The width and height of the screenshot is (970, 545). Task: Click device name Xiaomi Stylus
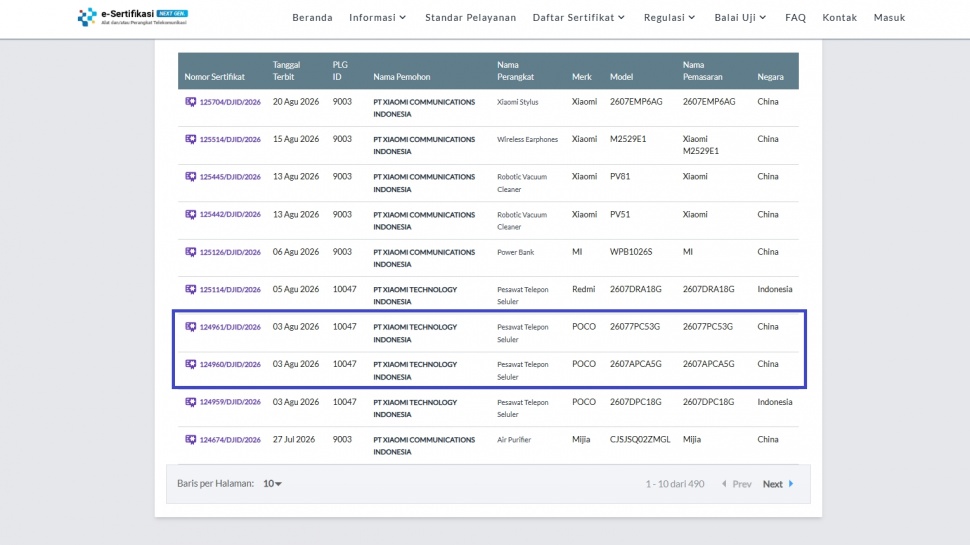pos(518,102)
